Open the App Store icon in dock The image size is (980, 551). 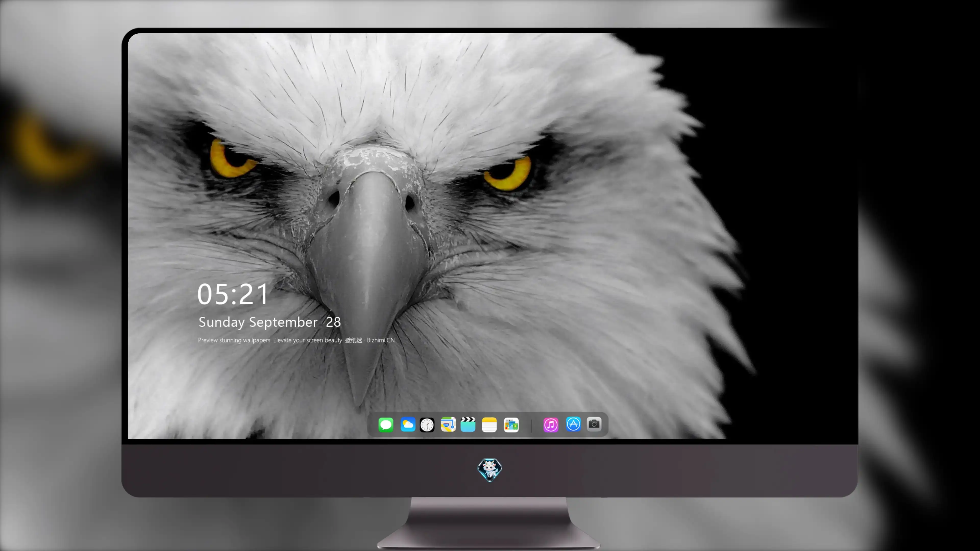pyautogui.click(x=573, y=424)
